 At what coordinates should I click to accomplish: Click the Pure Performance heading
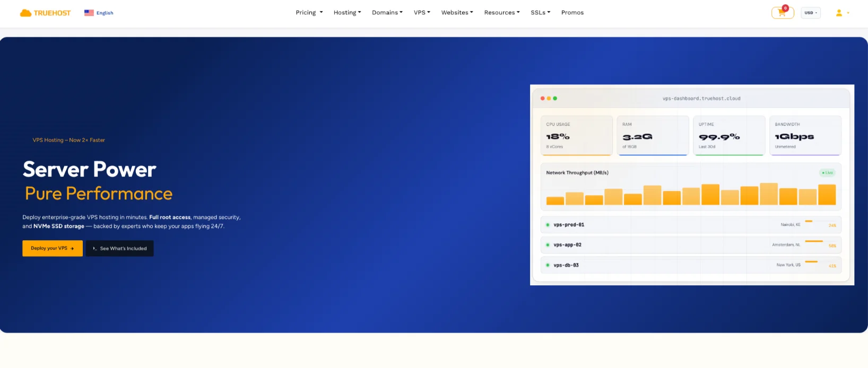(99, 194)
